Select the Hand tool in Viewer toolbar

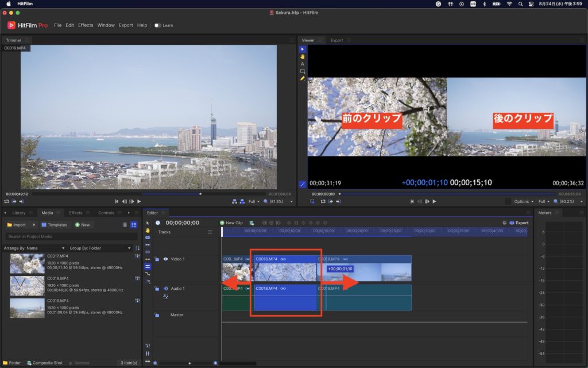(x=303, y=56)
